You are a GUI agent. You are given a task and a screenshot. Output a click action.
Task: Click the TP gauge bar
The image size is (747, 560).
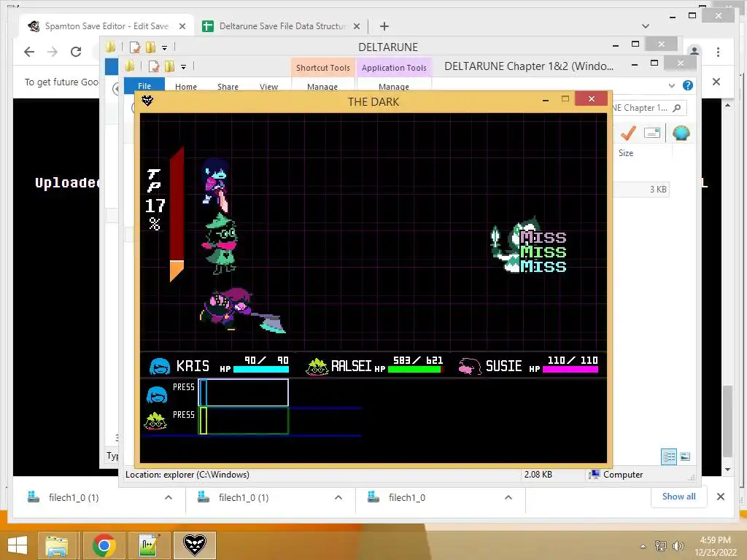(177, 214)
